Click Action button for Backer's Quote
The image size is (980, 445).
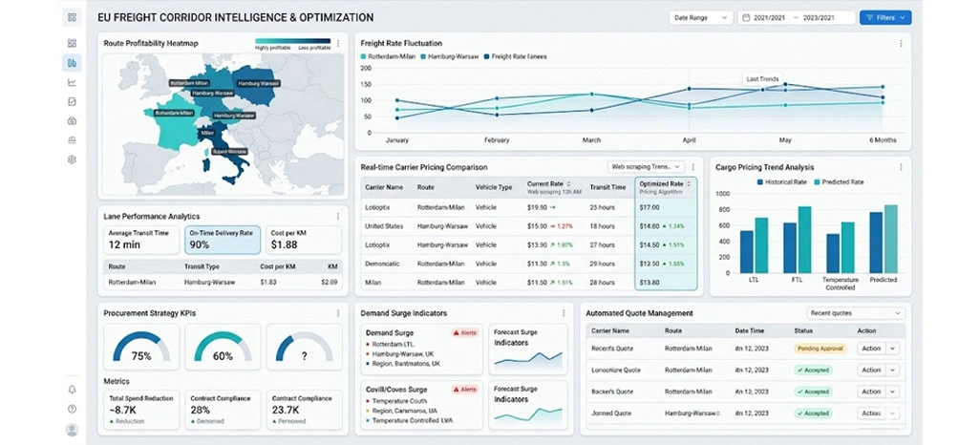(871, 392)
